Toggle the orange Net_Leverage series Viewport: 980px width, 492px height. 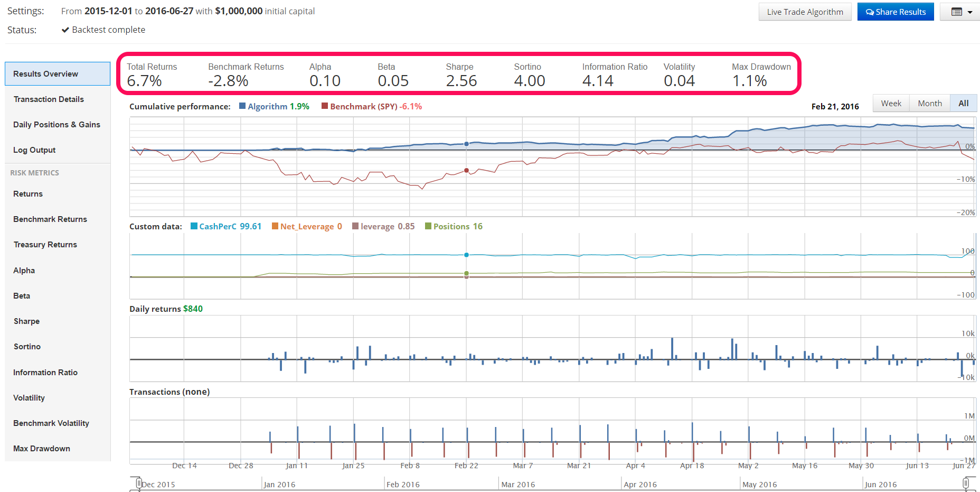tap(275, 226)
